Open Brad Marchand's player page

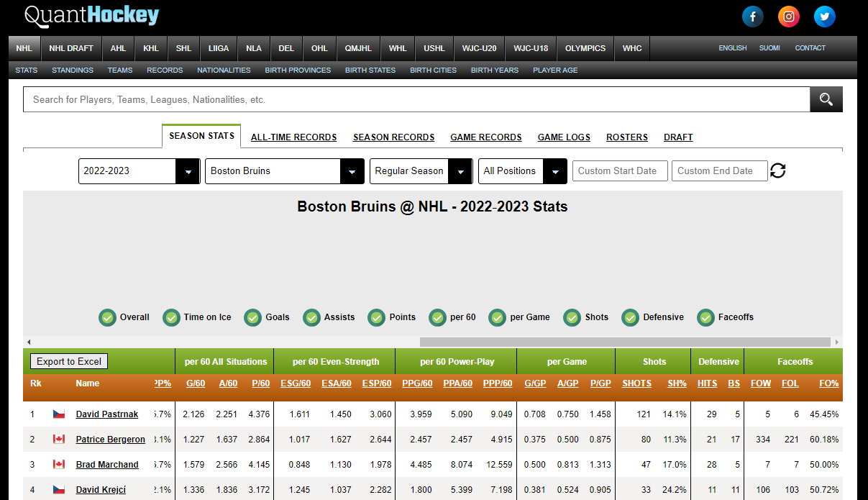click(x=107, y=465)
